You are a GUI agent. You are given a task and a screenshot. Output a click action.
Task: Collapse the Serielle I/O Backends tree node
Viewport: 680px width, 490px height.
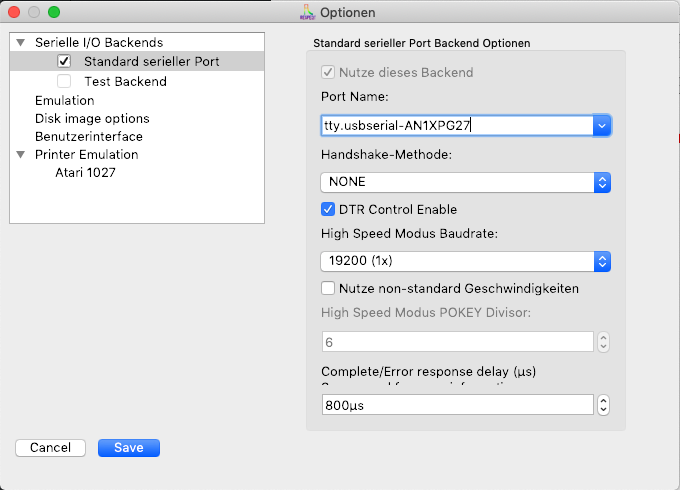pos(20,42)
